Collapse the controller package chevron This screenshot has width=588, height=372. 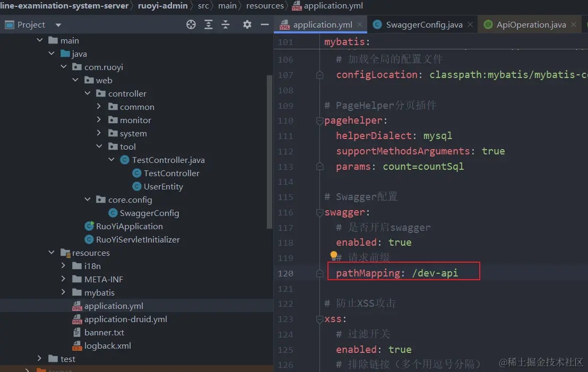tap(88, 93)
